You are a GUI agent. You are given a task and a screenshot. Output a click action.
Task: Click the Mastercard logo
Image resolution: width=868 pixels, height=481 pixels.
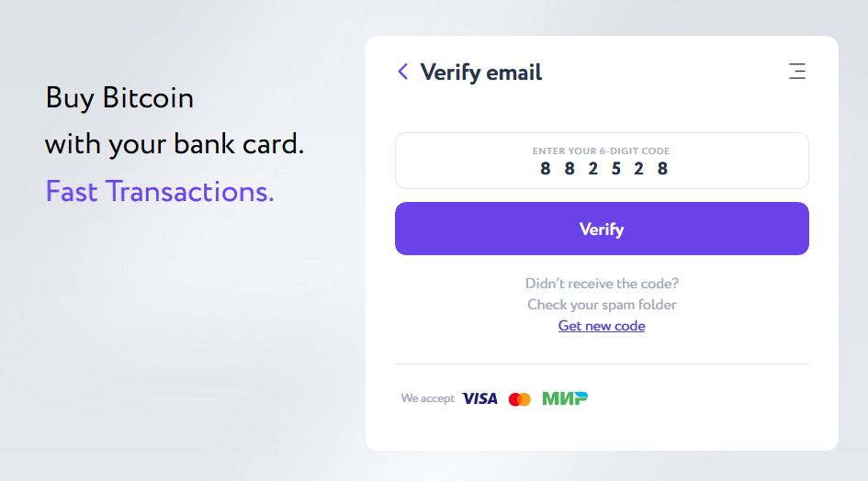520,399
